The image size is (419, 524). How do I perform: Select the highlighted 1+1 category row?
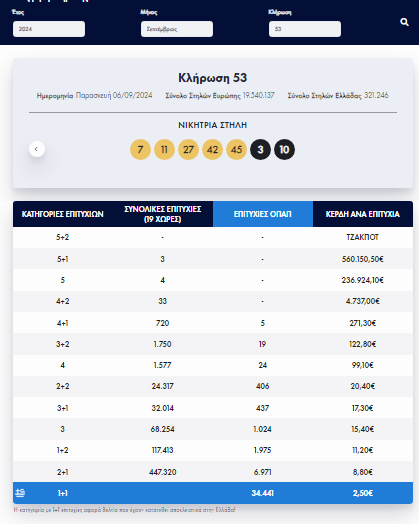213,493
